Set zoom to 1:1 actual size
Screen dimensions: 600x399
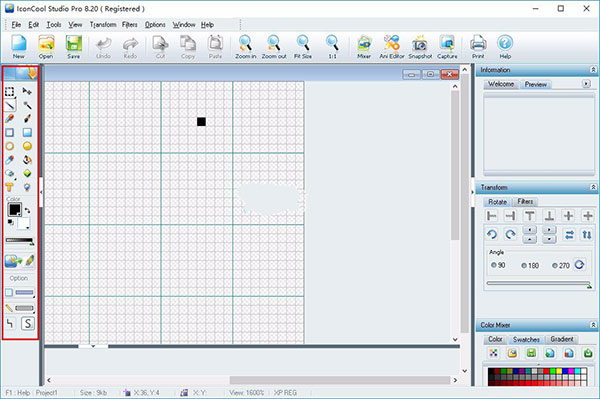click(332, 47)
